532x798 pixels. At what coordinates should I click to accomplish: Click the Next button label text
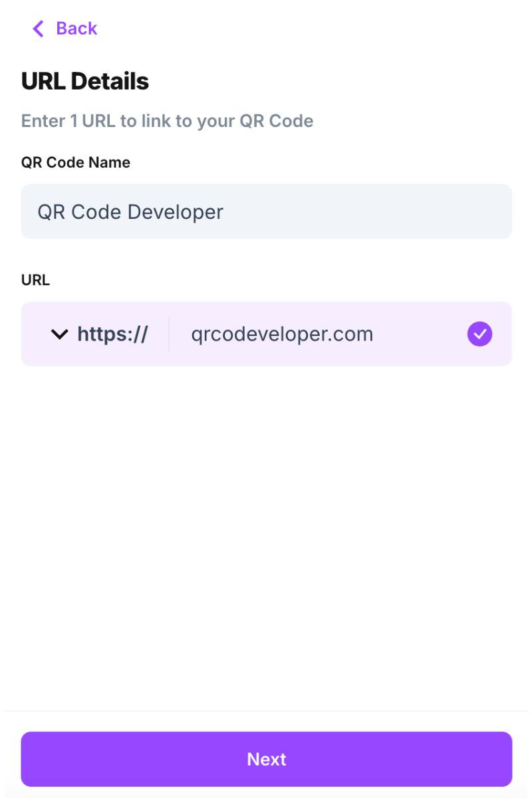coord(266,759)
